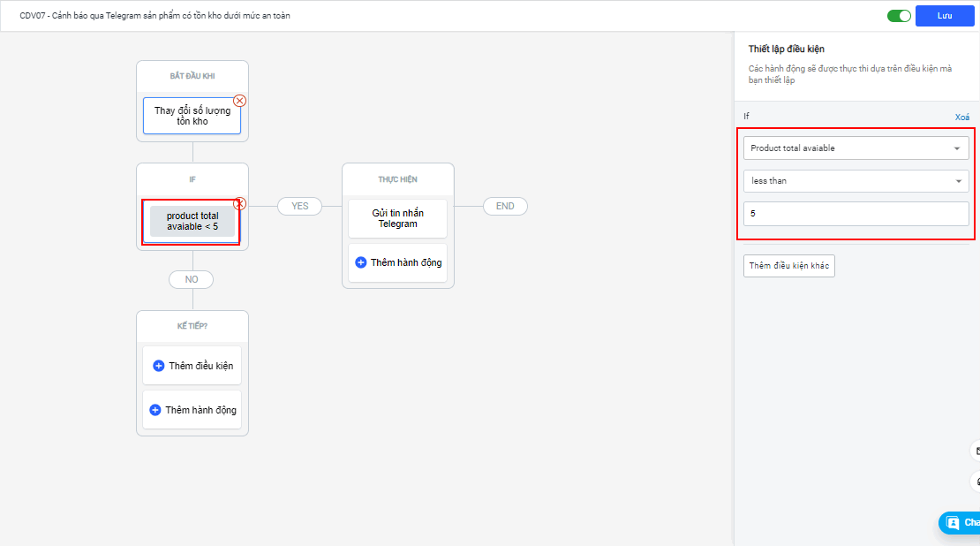The width and height of the screenshot is (980, 546).
Task: Click plus icon beside 'Thêm điều kiện'
Action: [x=159, y=366]
